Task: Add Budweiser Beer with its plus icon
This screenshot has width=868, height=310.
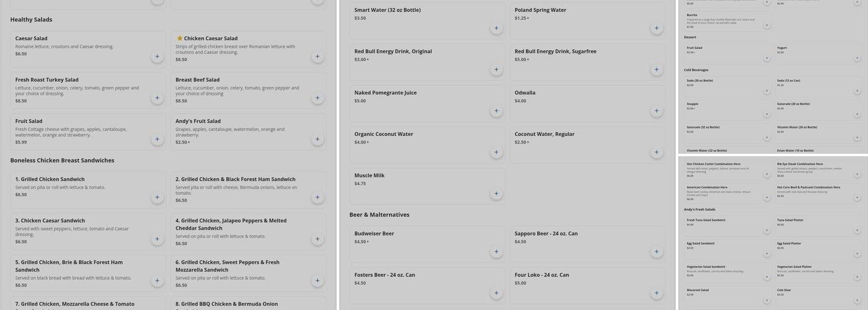Action: (x=496, y=252)
